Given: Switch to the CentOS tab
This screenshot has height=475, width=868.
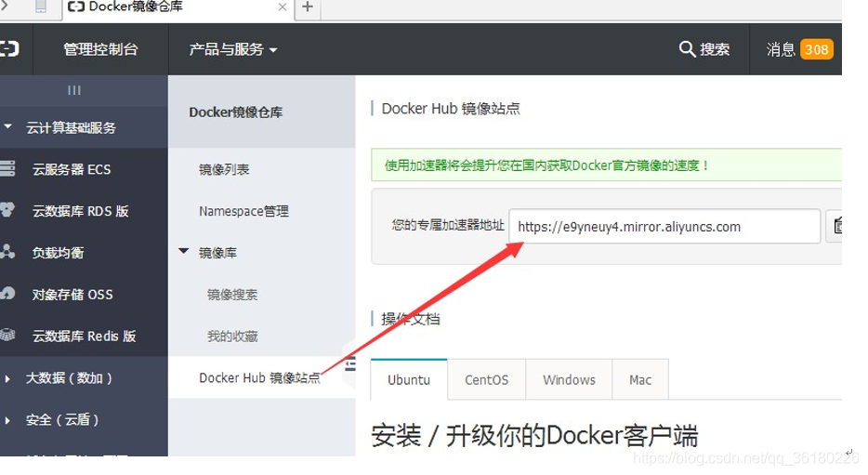Looking at the screenshot, I should click(486, 380).
